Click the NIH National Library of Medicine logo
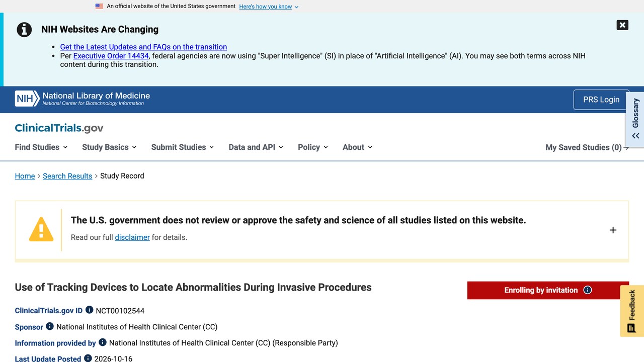 click(x=83, y=99)
